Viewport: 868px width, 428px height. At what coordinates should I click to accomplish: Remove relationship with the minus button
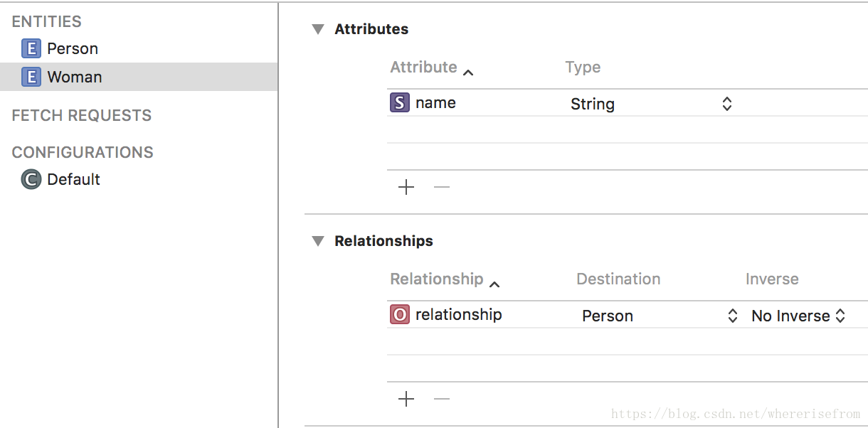point(442,399)
